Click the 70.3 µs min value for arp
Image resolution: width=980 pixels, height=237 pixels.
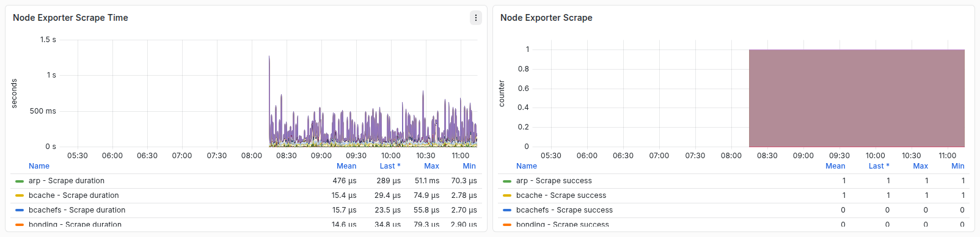464,181
